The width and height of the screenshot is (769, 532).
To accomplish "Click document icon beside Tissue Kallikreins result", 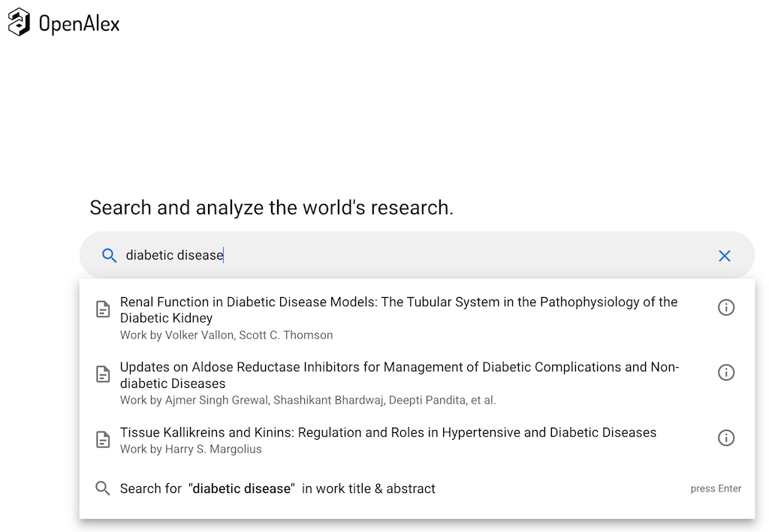I will pyautogui.click(x=104, y=440).
